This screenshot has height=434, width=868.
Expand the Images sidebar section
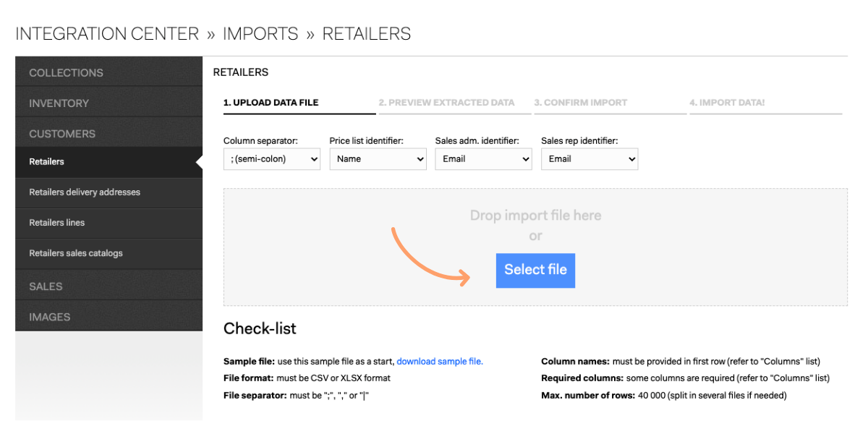[x=109, y=316]
